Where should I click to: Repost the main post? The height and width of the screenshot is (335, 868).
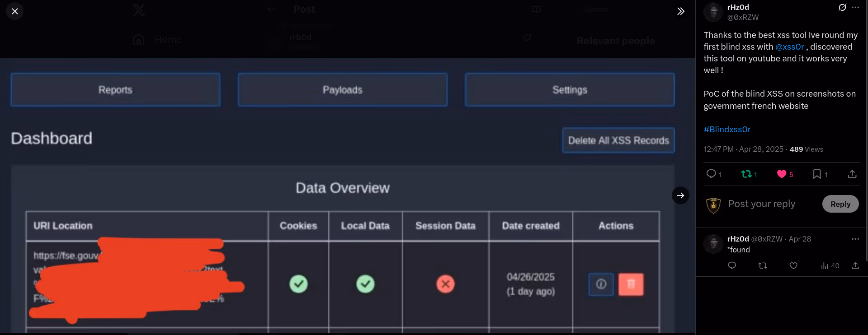coord(746,174)
